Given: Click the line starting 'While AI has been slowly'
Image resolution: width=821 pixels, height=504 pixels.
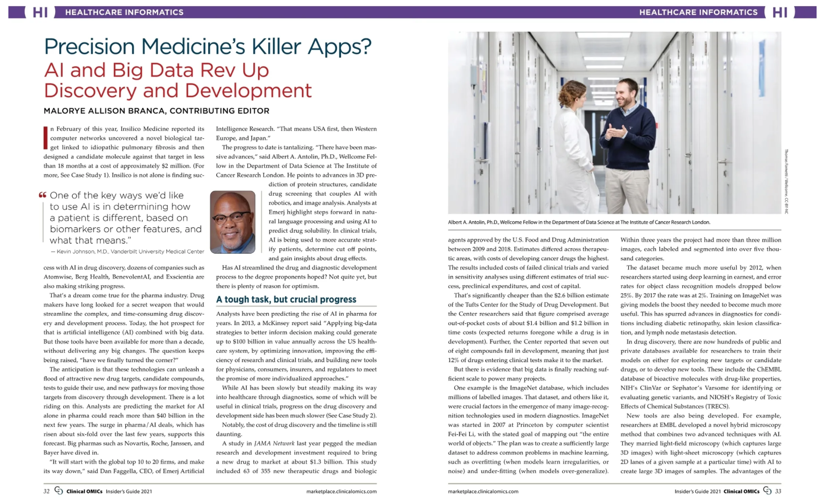Looking at the screenshot, I should click(x=300, y=388).
